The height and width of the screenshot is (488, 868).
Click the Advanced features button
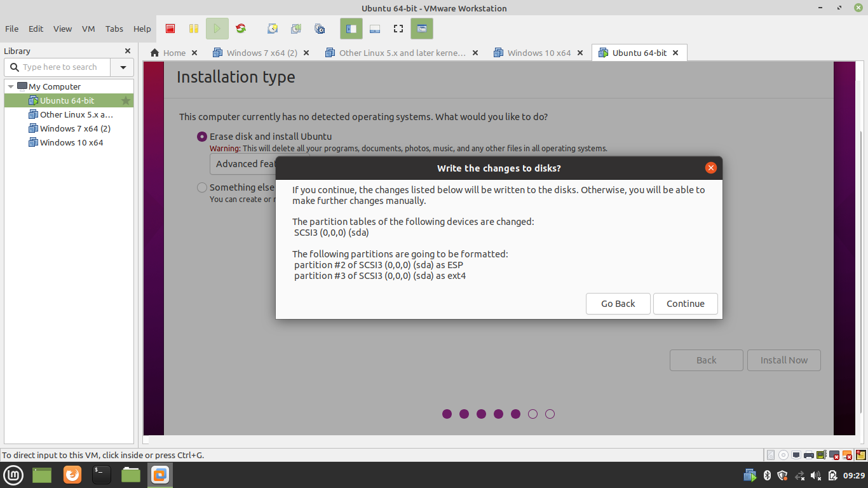pos(243,164)
